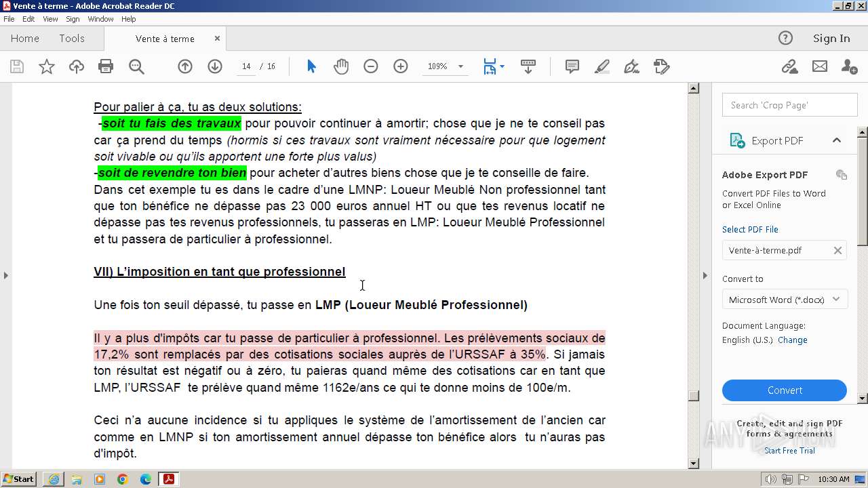Open the Sign menu

click(x=73, y=19)
